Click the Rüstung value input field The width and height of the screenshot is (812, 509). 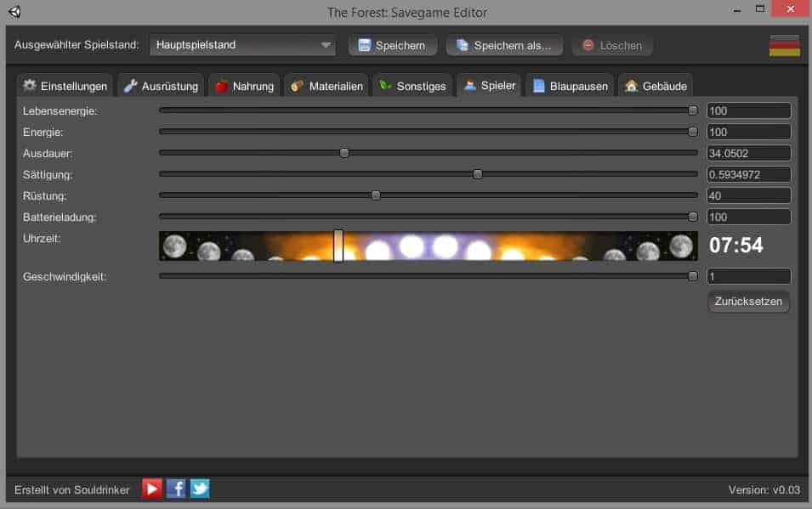748,195
